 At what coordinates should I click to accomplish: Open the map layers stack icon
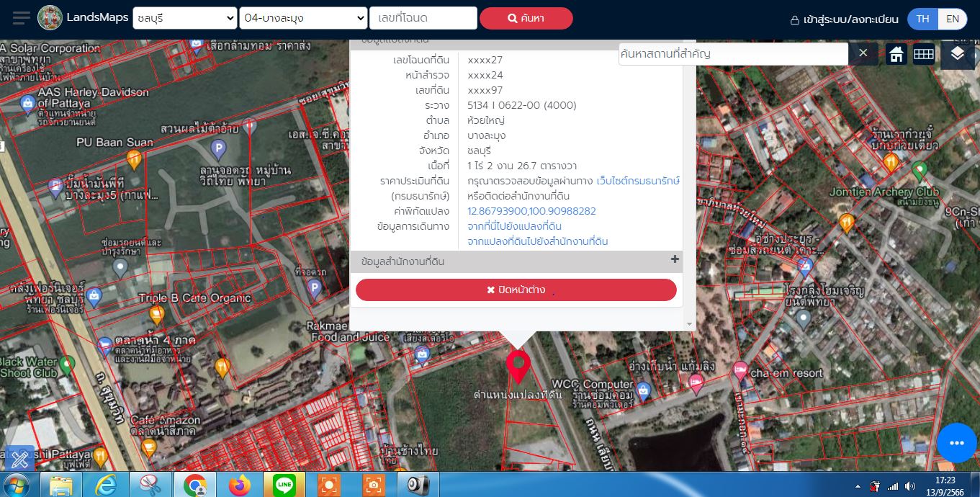[x=957, y=54]
